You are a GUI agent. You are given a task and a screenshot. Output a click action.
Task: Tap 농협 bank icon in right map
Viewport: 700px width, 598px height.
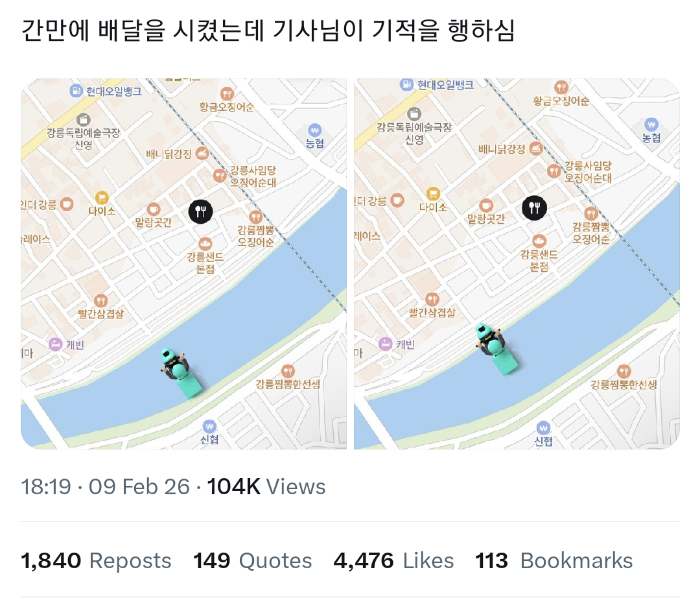(651, 124)
